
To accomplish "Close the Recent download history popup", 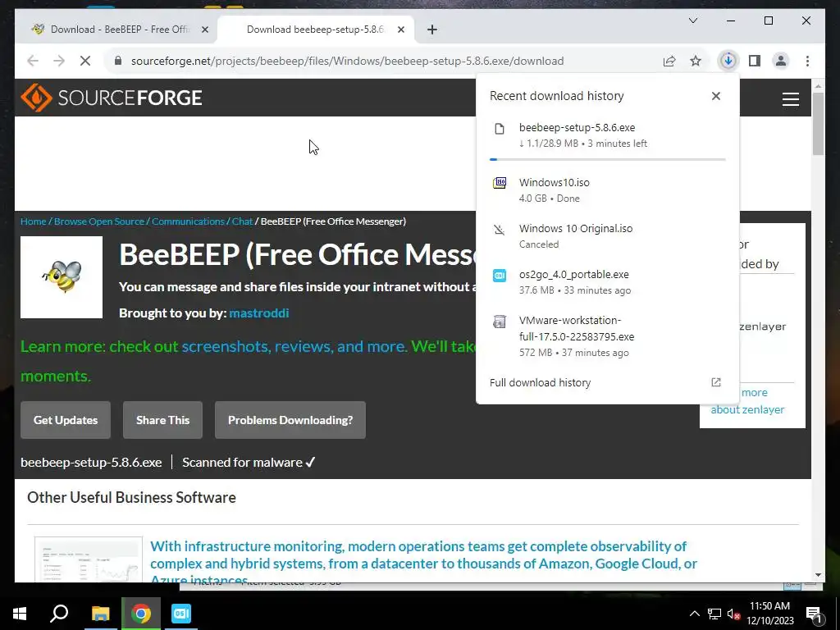I will point(715,96).
